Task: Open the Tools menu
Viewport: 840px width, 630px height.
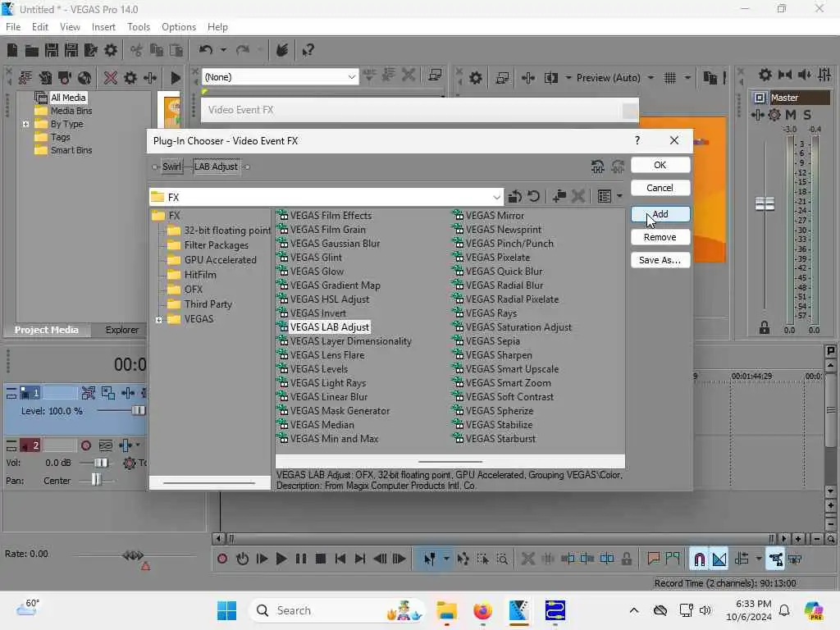Action: pyautogui.click(x=138, y=27)
